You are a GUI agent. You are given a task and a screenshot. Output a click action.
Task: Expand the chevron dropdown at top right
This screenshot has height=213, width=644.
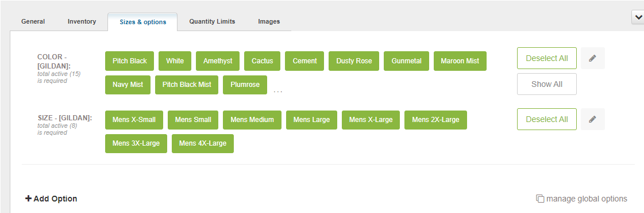coord(638,17)
